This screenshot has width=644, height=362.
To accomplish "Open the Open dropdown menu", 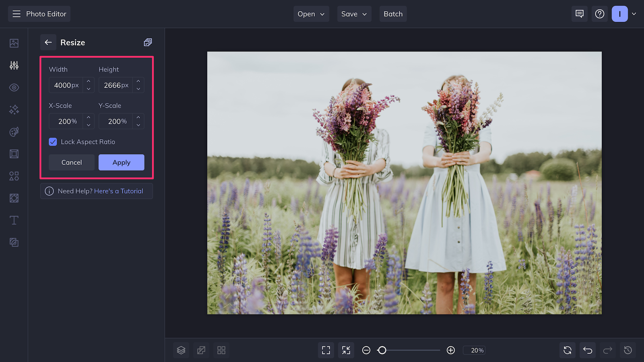I will click(311, 14).
